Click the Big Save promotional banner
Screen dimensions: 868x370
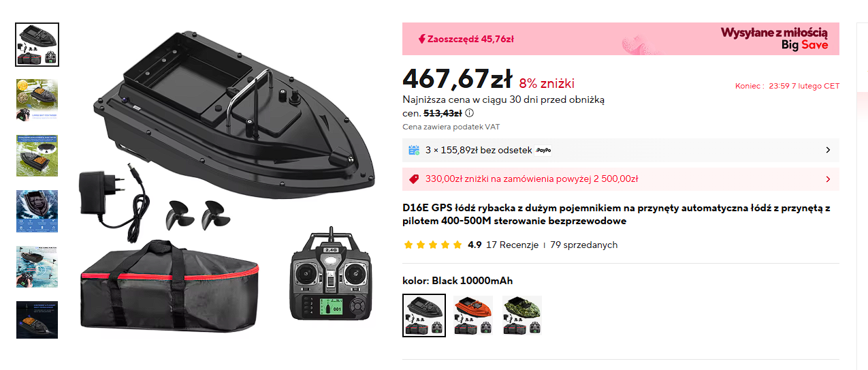tap(621, 39)
